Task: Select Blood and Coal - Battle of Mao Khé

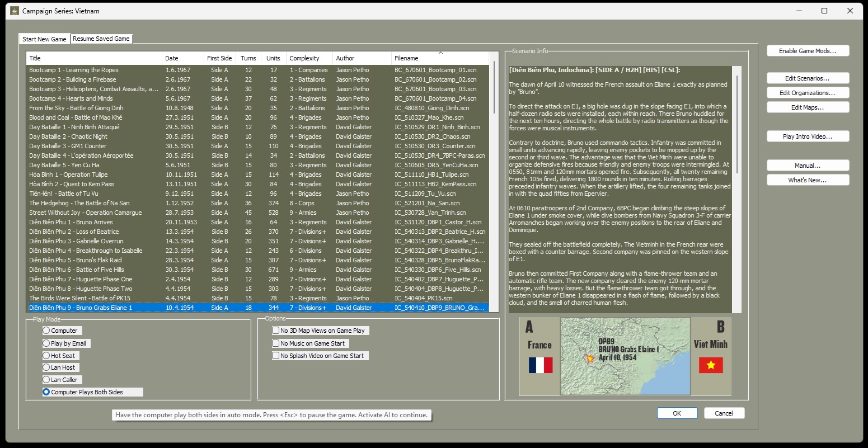Action: point(257,118)
